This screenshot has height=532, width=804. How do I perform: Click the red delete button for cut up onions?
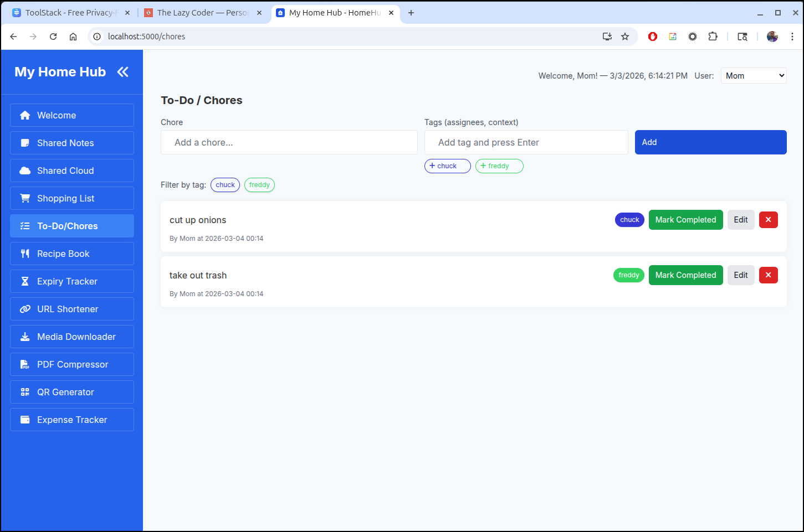tap(768, 220)
